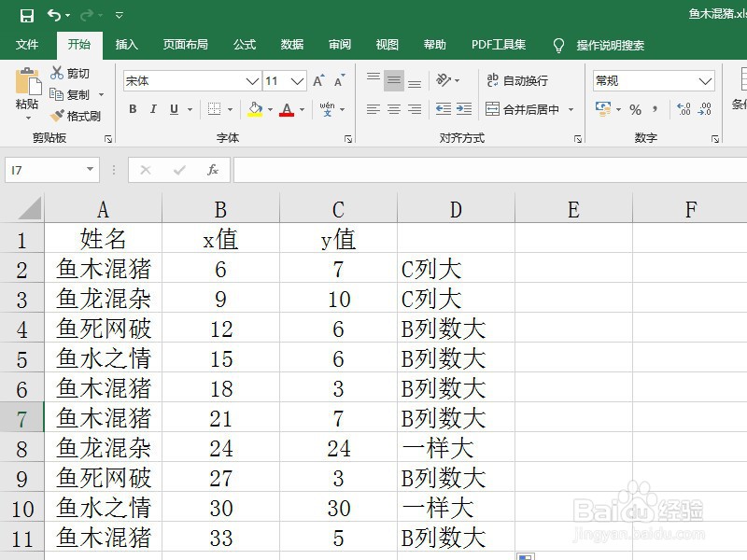The width and height of the screenshot is (747, 560).
Task: Switch to the 插入 ribbon tab
Action: [x=126, y=44]
